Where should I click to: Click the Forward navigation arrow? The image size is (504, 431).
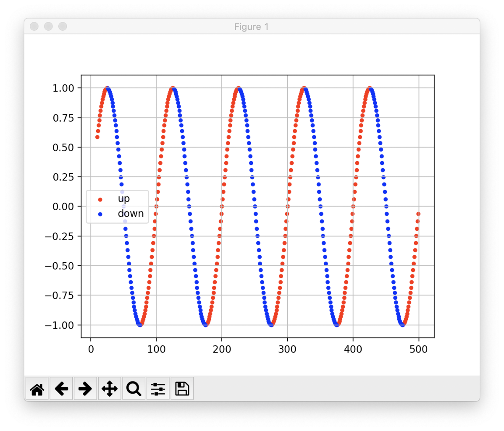85,389
